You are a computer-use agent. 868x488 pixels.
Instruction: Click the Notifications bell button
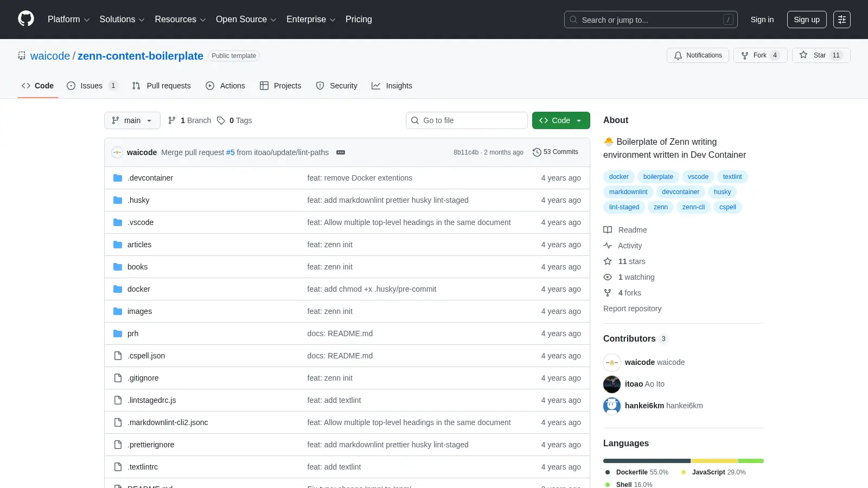698,55
